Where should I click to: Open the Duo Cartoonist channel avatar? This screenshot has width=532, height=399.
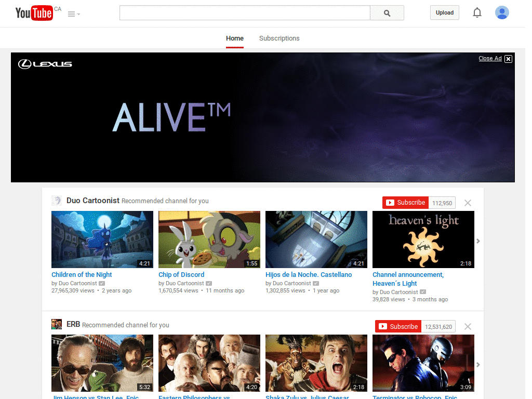click(x=56, y=201)
